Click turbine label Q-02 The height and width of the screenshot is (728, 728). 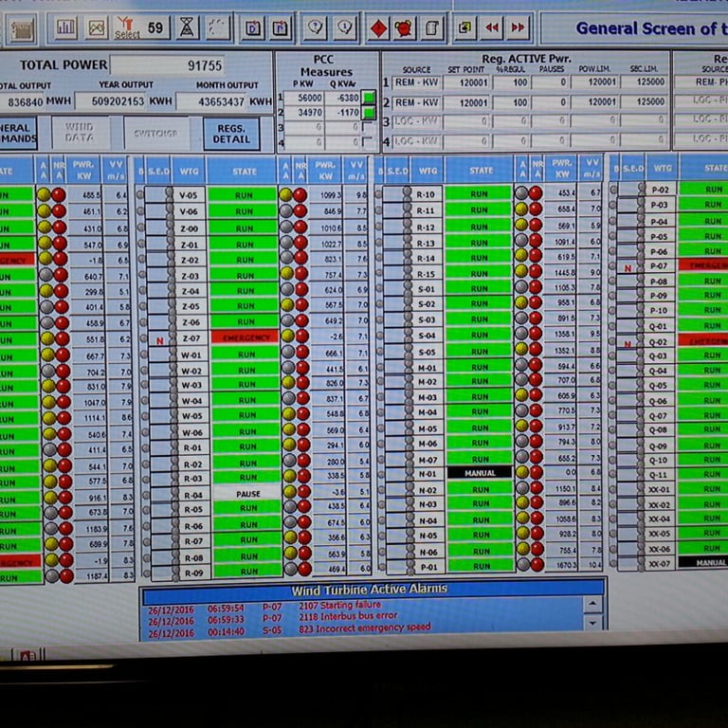[x=658, y=342]
